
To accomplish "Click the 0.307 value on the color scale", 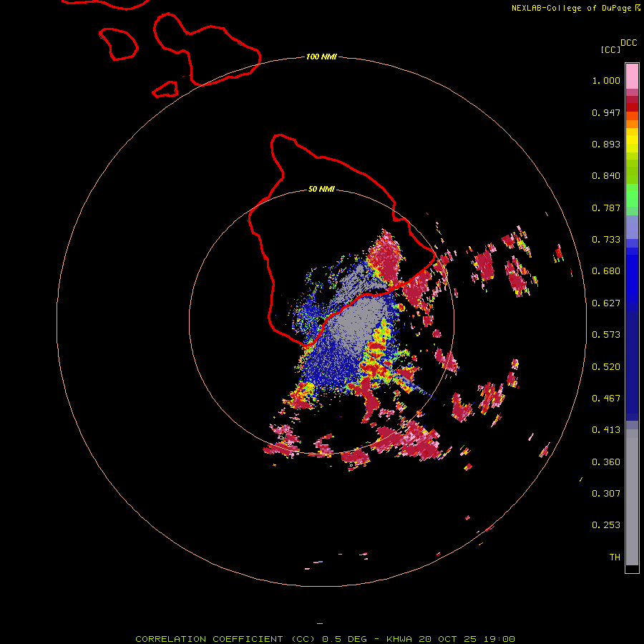I will [x=606, y=494].
